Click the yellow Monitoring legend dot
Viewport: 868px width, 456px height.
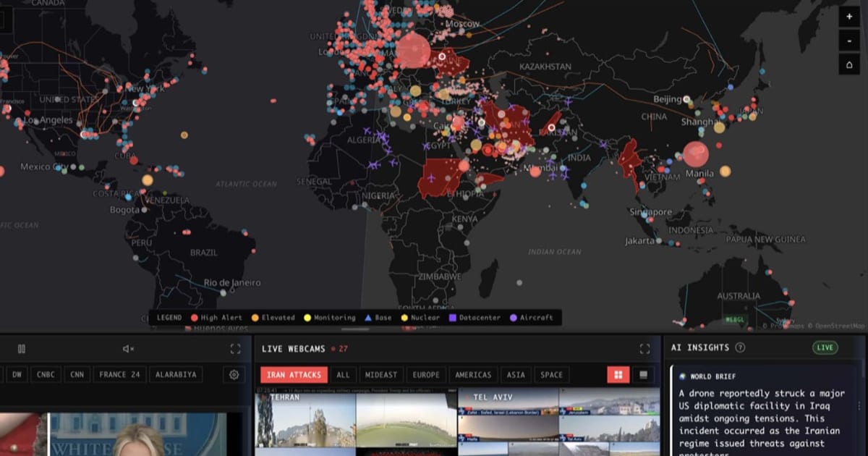tap(307, 318)
